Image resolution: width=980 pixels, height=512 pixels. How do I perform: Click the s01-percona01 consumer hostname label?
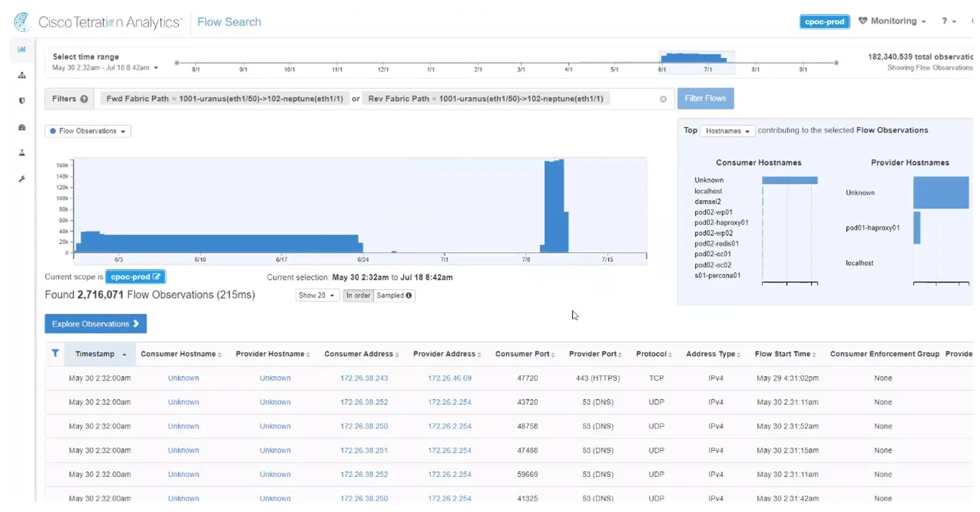point(718,275)
